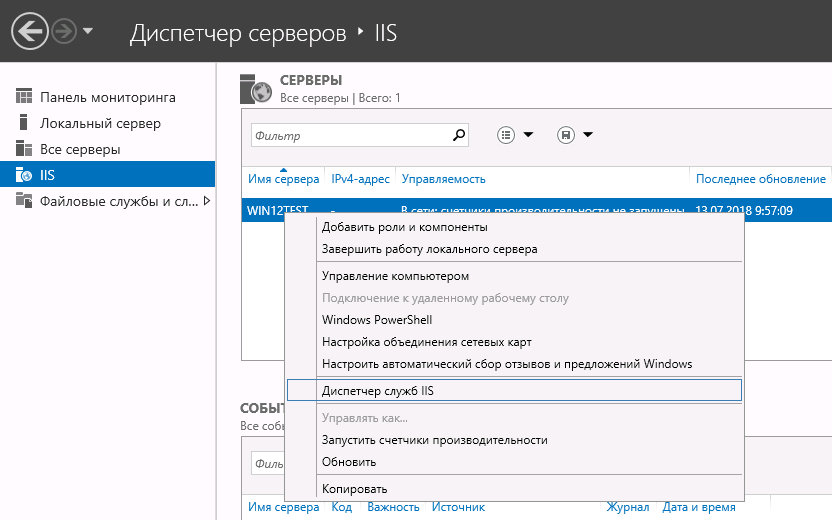Screen dimensions: 832x520
Task: Open the list view options dropdown
Action: (516, 135)
